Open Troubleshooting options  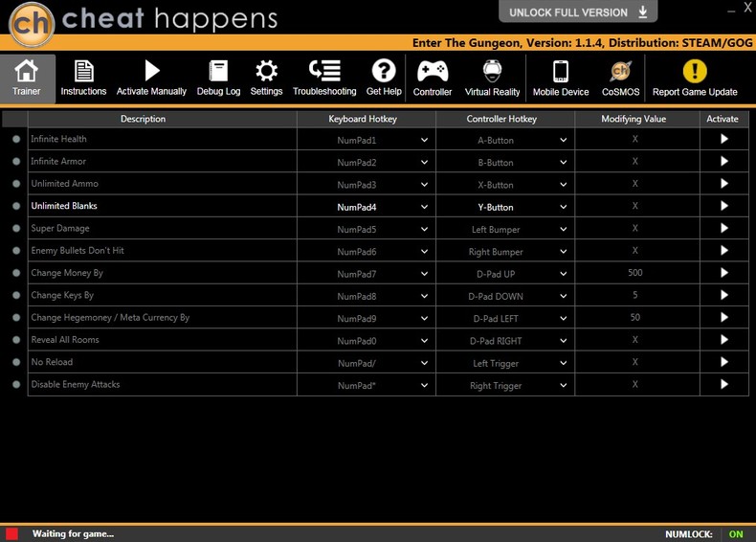click(324, 79)
